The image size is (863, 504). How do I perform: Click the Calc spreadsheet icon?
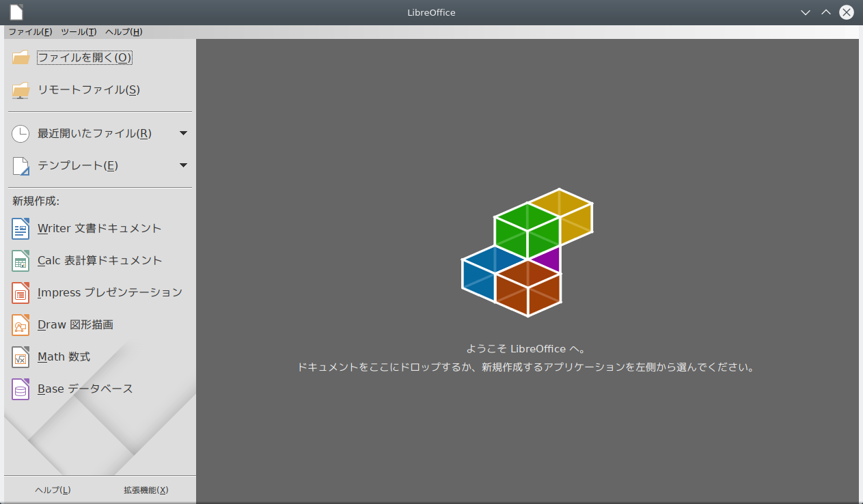[x=20, y=261]
